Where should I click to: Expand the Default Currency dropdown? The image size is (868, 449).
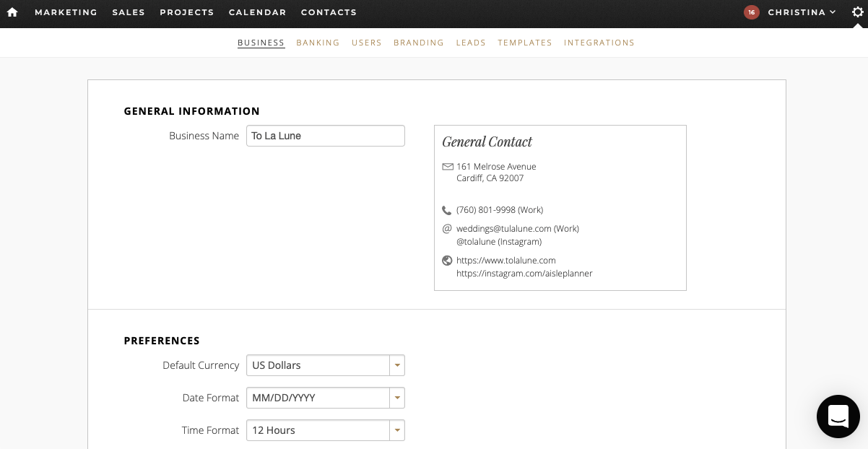[x=396, y=365]
